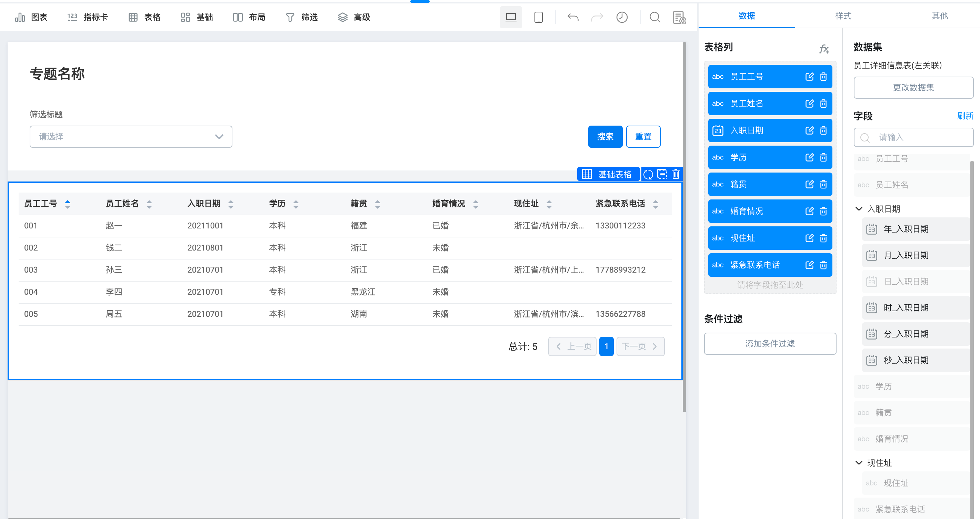Screen dimensions: 980x519
Task: Sort by 员工姓名 column header
Action: point(149,204)
